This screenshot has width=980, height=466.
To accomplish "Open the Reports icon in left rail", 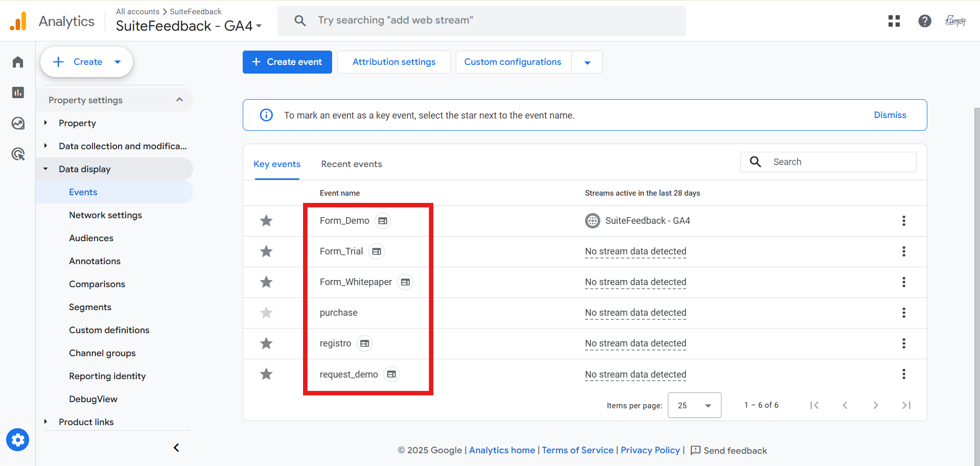I will [18, 92].
